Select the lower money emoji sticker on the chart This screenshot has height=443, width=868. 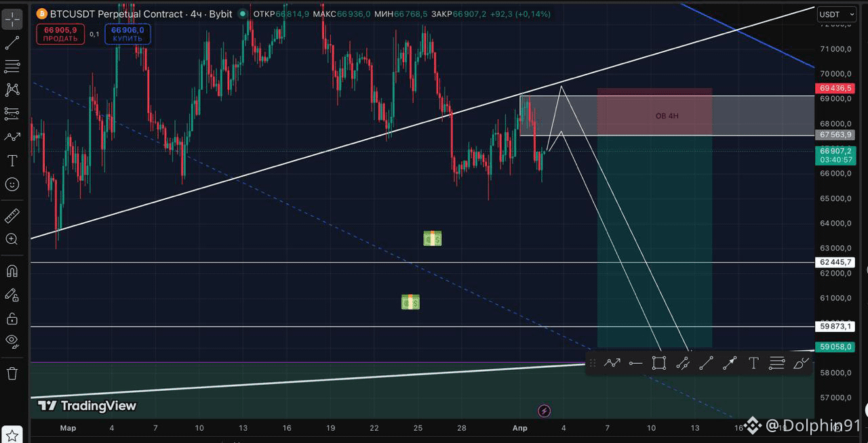coord(410,302)
